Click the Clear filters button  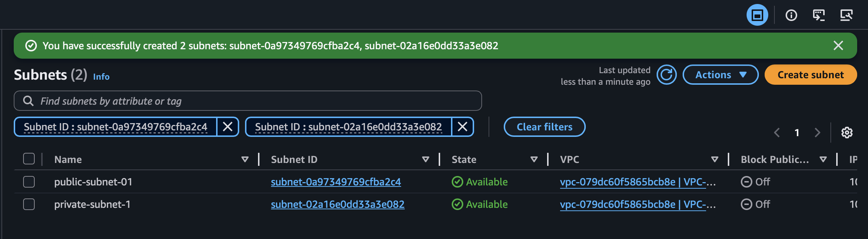tap(544, 127)
